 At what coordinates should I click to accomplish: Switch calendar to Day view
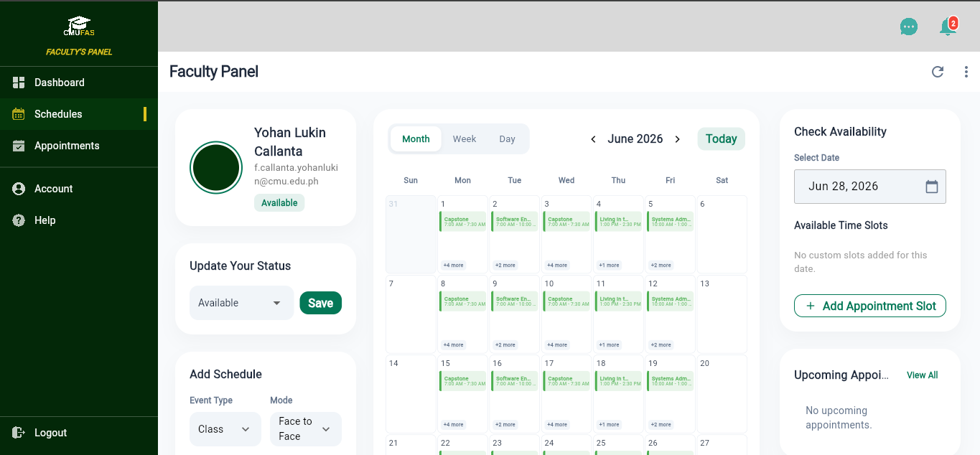coord(508,139)
